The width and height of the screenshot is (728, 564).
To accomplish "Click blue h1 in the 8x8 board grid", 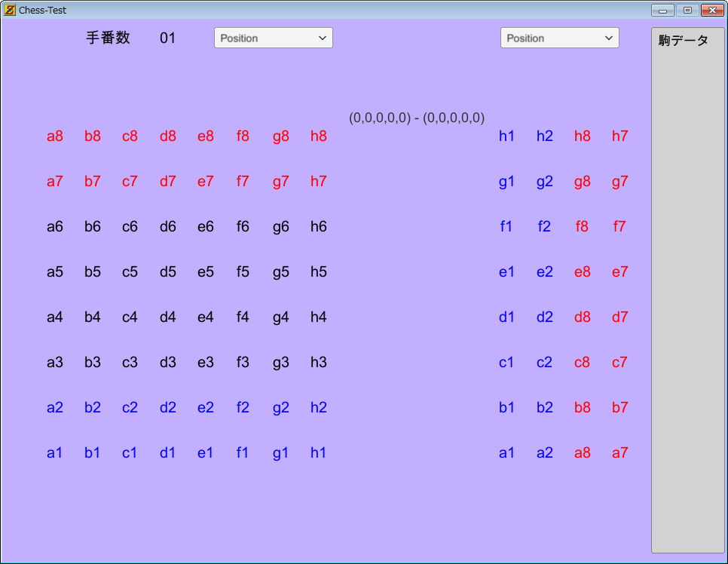I will 319,452.
